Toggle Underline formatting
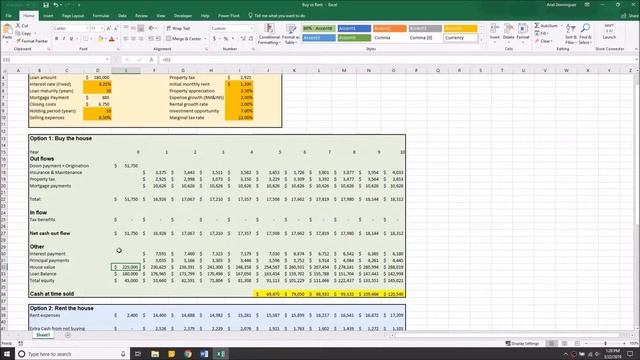Screen dimensions: 640x360 click(x=71, y=39)
